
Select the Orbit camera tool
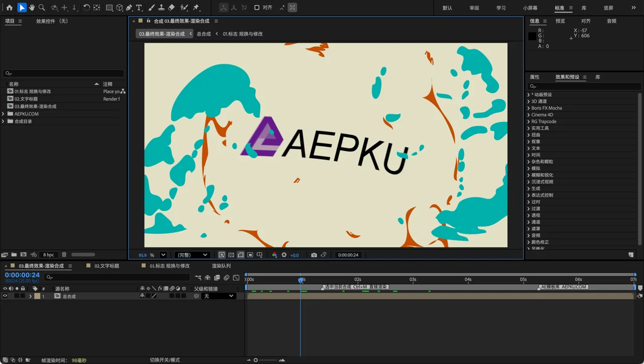[54, 8]
